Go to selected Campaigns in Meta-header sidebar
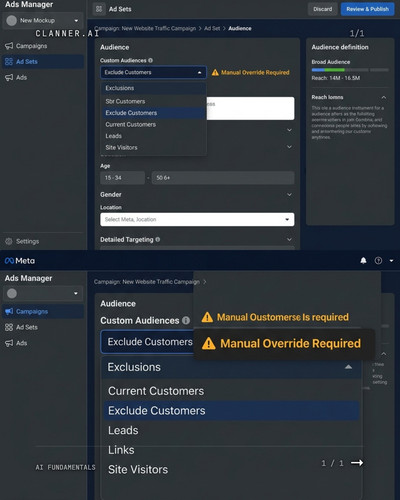 click(43, 311)
